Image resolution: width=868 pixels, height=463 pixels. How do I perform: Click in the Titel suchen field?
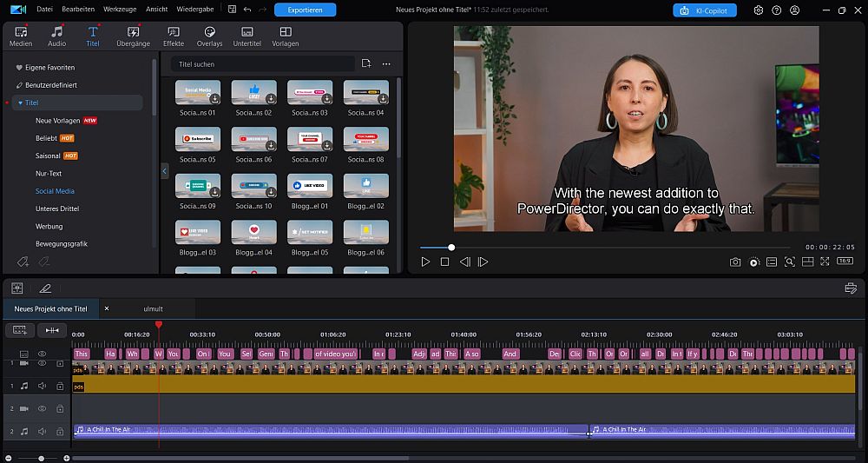click(263, 64)
